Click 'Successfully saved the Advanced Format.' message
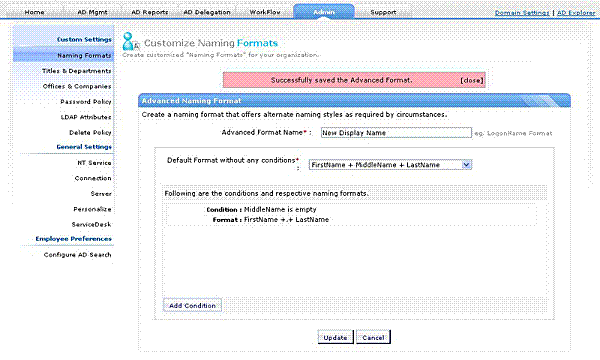 [x=341, y=80]
